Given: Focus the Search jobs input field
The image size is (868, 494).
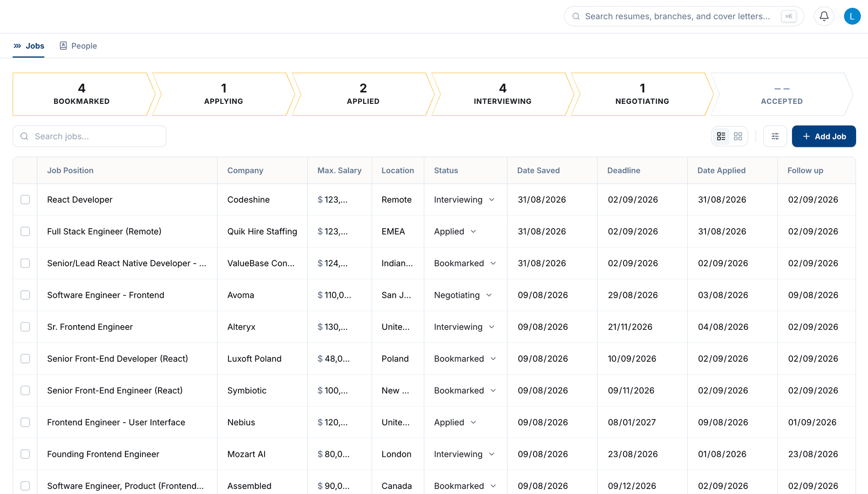Looking at the screenshot, I should click(x=89, y=136).
